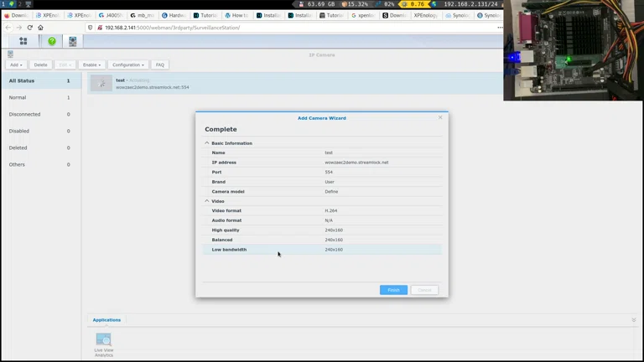Click the Camera model value Define
This screenshot has height=362, width=644.
pos(331,192)
